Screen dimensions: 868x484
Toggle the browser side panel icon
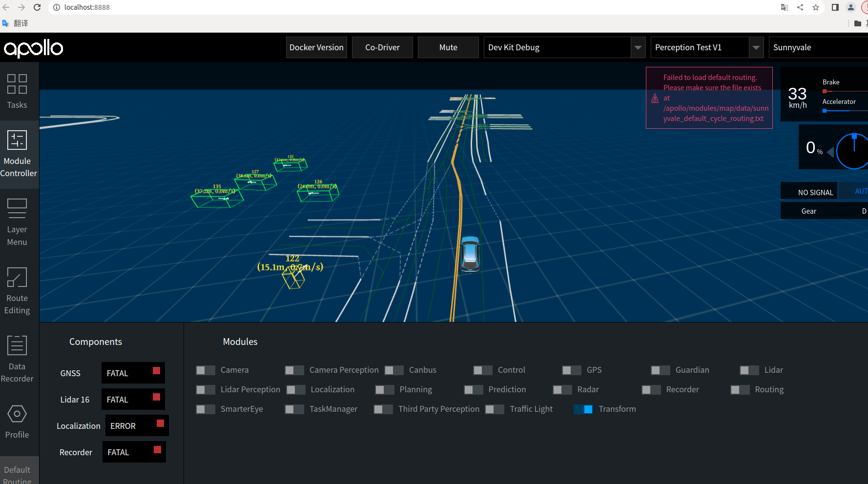point(835,7)
